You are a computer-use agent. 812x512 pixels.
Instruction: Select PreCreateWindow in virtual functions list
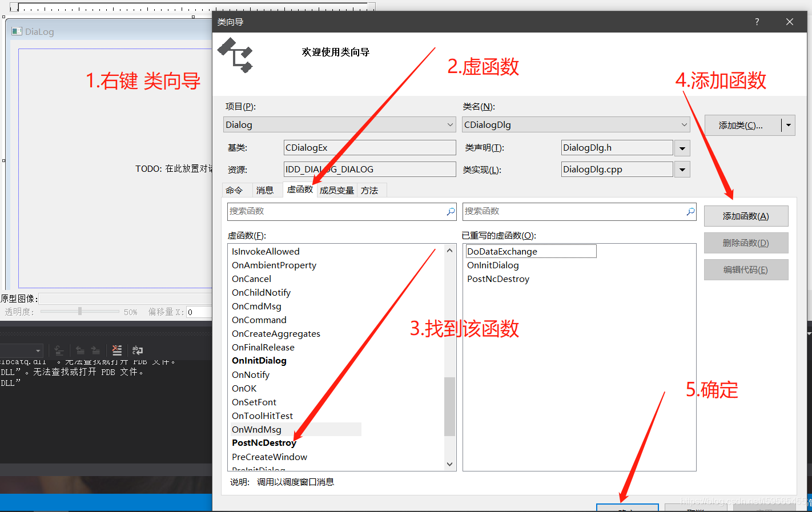tap(270, 457)
